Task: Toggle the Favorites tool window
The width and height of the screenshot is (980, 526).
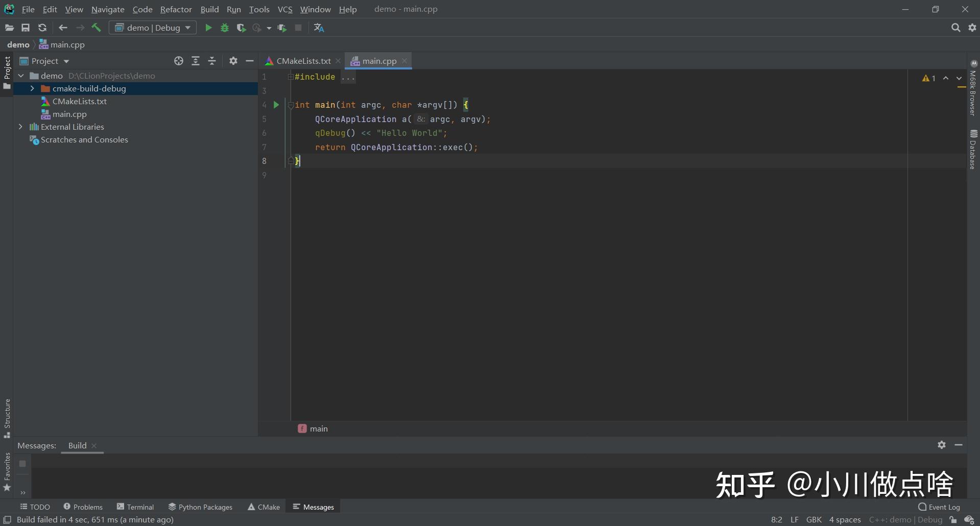Action: tap(7, 472)
